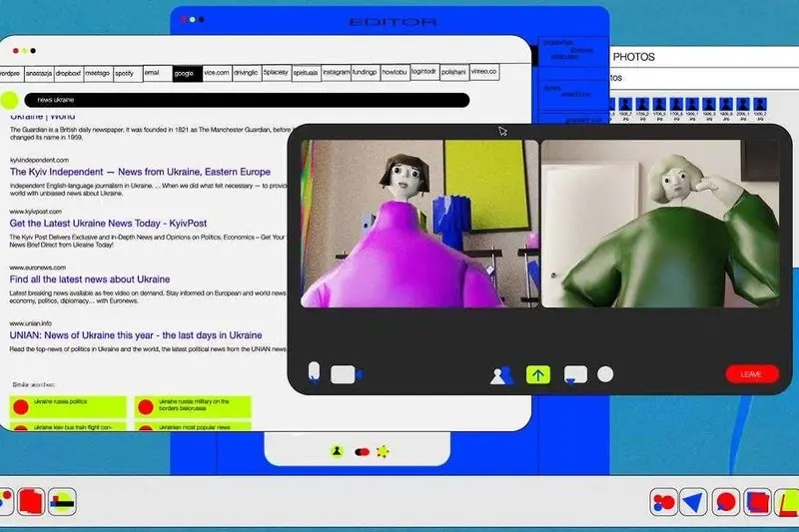Screen dimensions: 799x532
Task: Switch to the vice.com browser tab
Action: pyautogui.click(x=217, y=73)
